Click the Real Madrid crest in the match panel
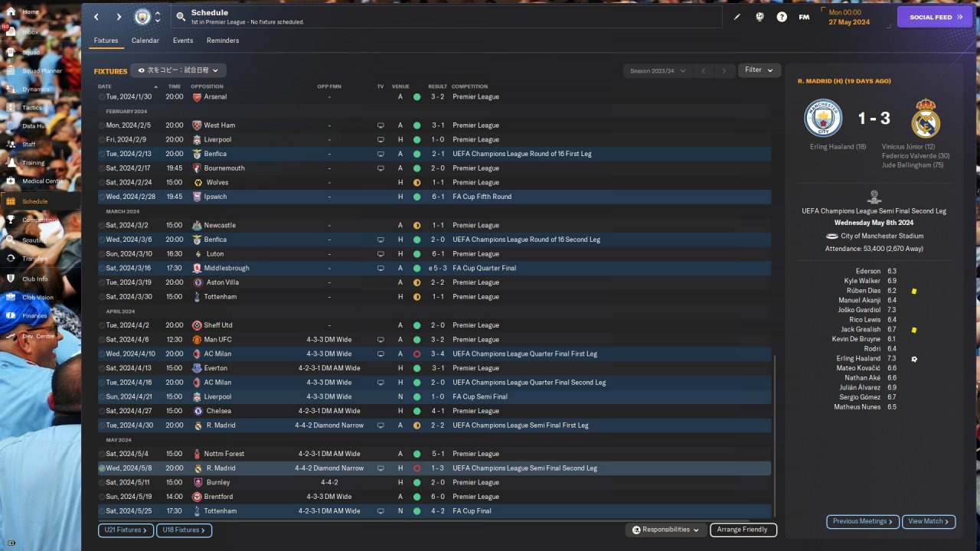This screenshot has width=980, height=551. [x=926, y=119]
